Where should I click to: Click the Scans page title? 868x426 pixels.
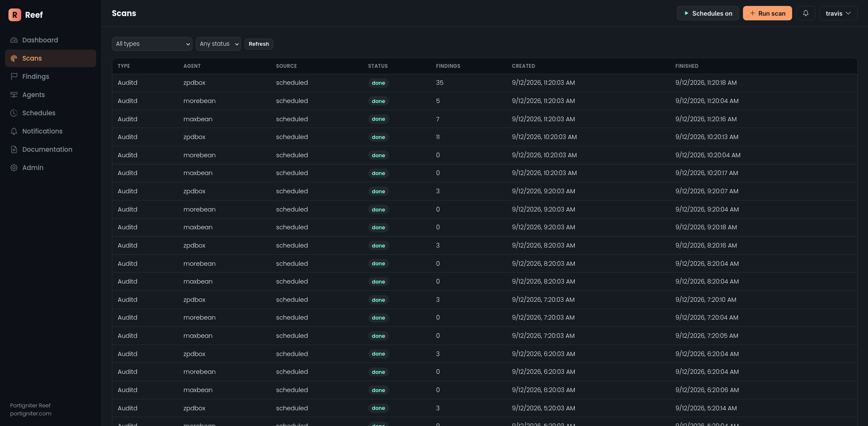tap(124, 13)
